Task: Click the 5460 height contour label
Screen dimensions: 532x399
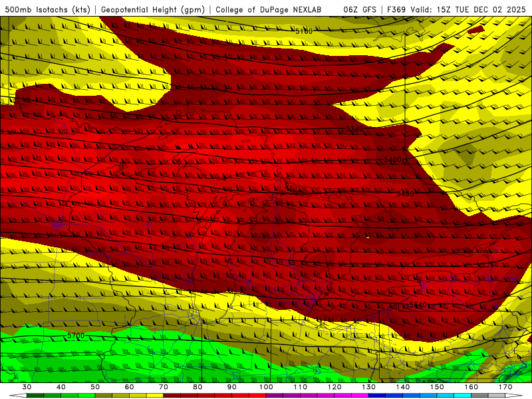Action: pyautogui.click(x=406, y=194)
